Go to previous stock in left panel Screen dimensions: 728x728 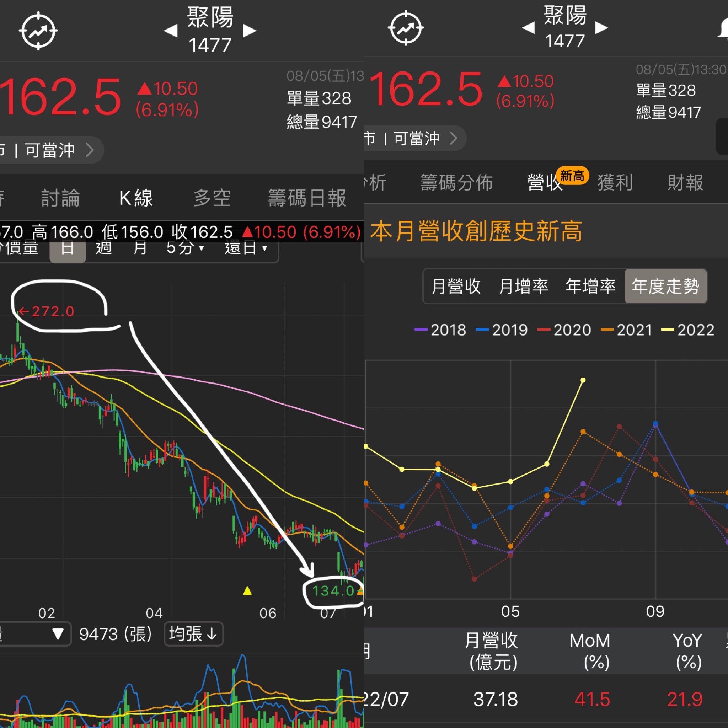tap(171, 31)
